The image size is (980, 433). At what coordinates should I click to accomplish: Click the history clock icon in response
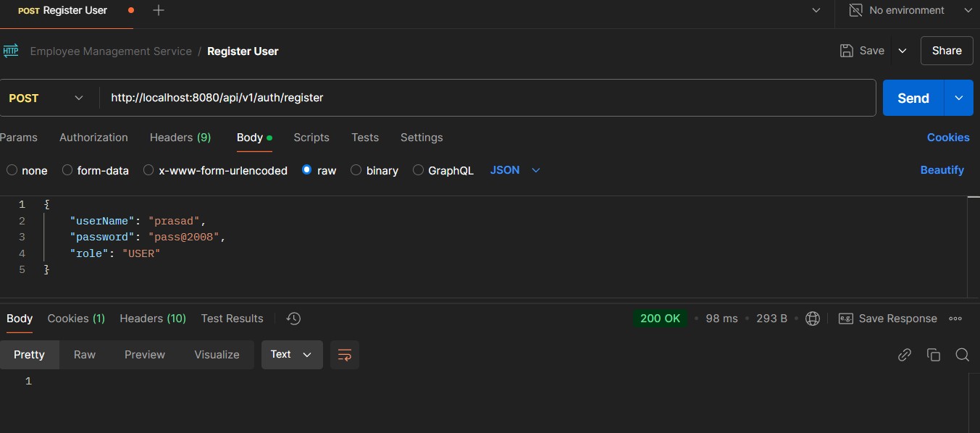293,319
